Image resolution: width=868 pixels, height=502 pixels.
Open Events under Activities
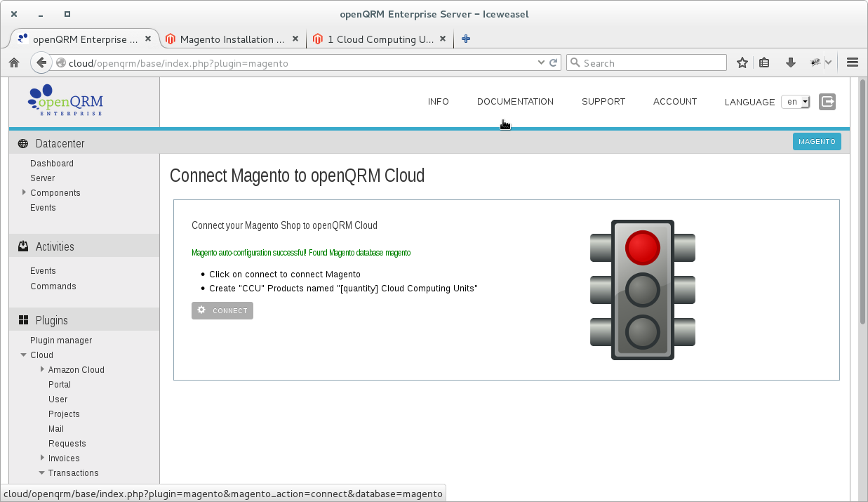click(x=43, y=271)
